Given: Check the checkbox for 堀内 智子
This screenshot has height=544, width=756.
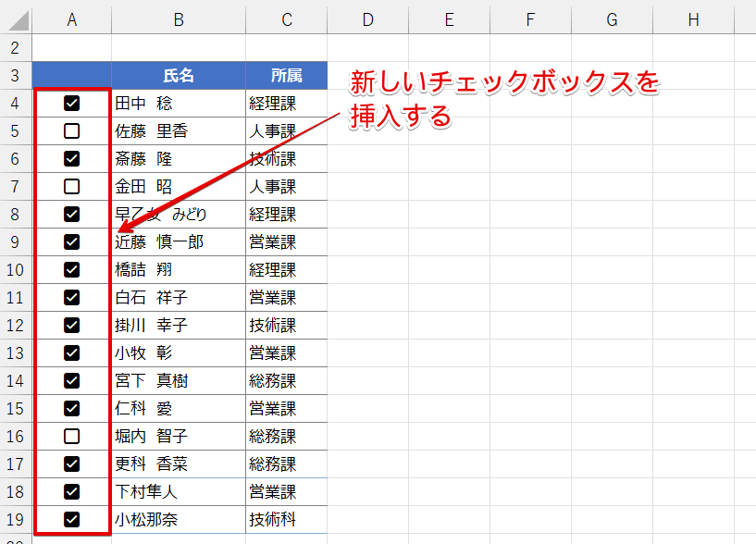Looking at the screenshot, I should 72,437.
